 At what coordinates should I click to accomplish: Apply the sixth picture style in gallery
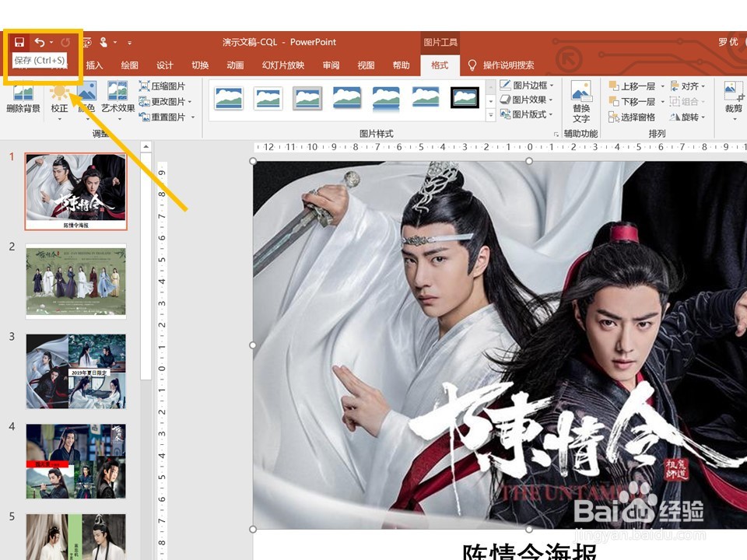click(x=426, y=97)
